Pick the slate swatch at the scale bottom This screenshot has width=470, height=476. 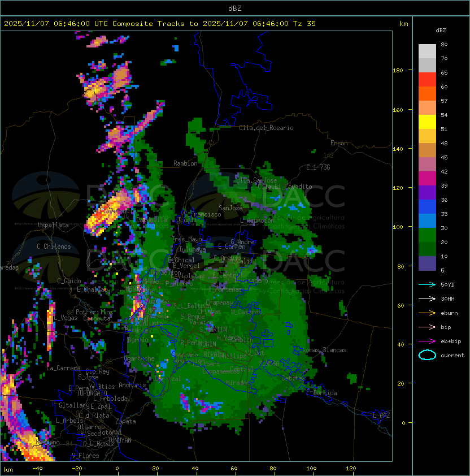click(427, 263)
